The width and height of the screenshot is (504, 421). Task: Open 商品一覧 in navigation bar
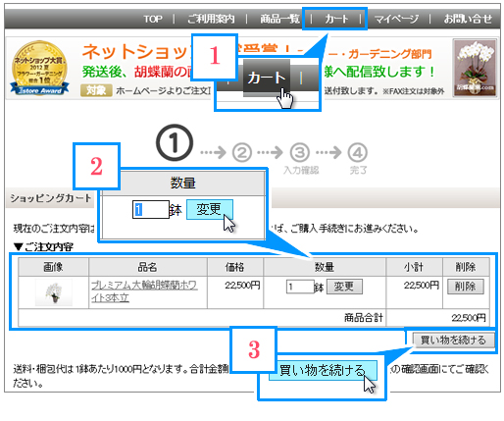pos(279,19)
